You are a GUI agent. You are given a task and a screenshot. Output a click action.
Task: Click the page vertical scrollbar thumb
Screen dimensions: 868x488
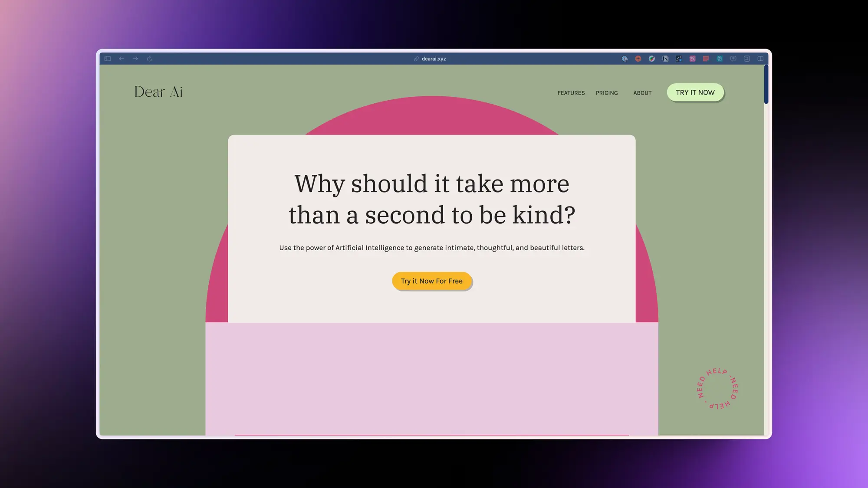(x=766, y=84)
